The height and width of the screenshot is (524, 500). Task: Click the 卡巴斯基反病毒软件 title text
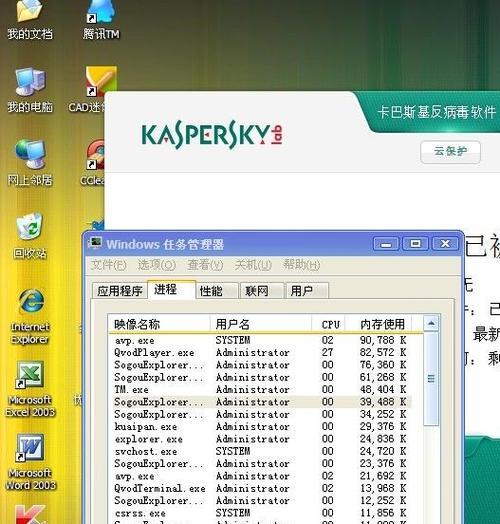coord(436,112)
